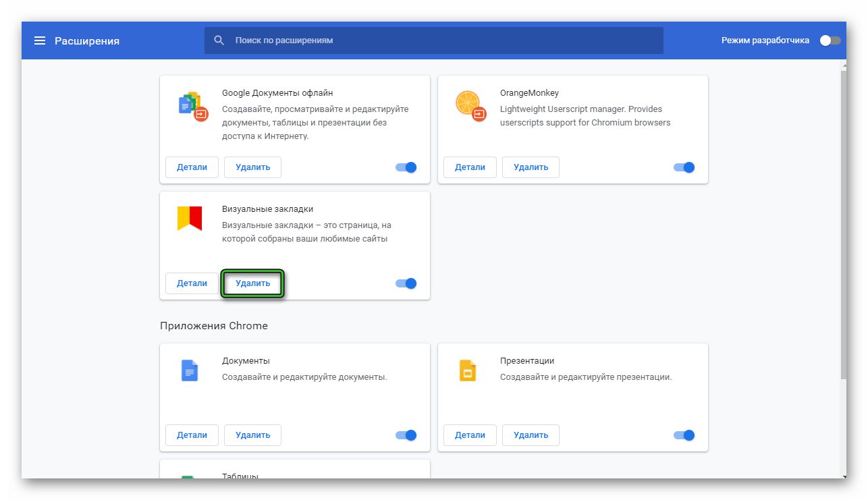Click Удалить for Визуальные закладки
This screenshot has height=500, width=868.
252,283
